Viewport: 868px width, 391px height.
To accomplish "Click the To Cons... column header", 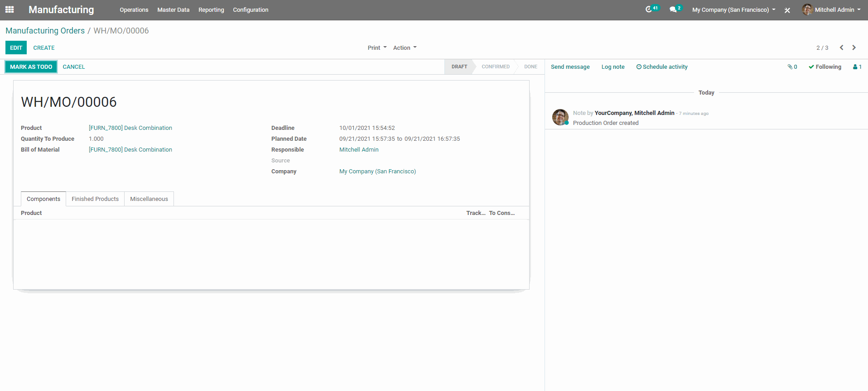I will [x=502, y=213].
